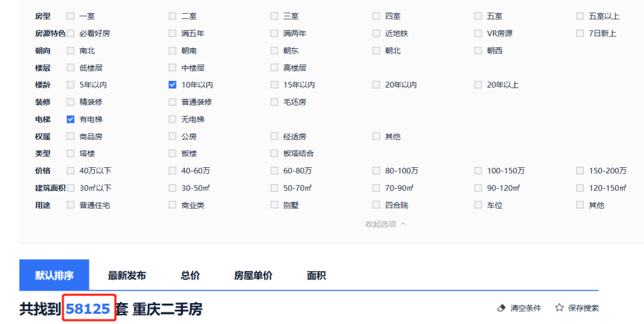Select the 朝西 orientation checkbox

click(478, 51)
